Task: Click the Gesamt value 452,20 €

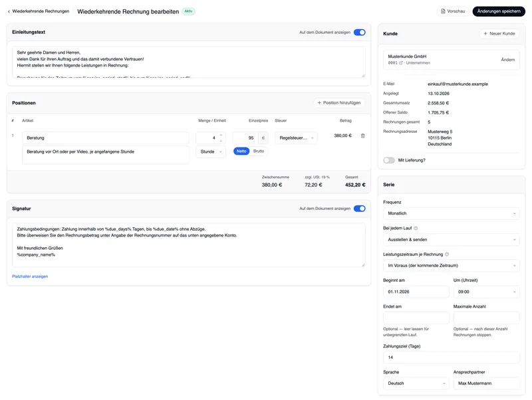Action: click(355, 185)
